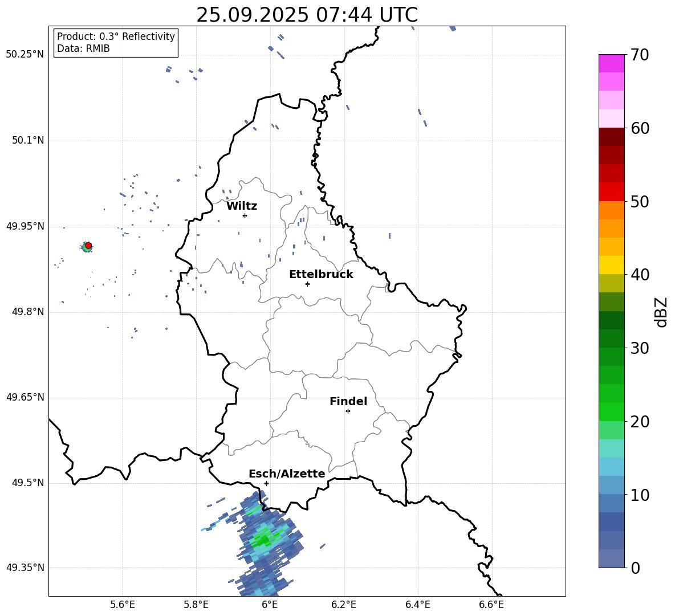Screen dimensions: 675x616
Task: Click the colorbar label "40"
Action: coord(640,275)
